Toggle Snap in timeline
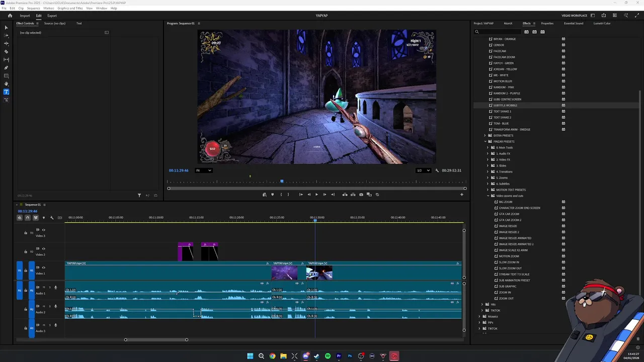 click(x=27, y=218)
